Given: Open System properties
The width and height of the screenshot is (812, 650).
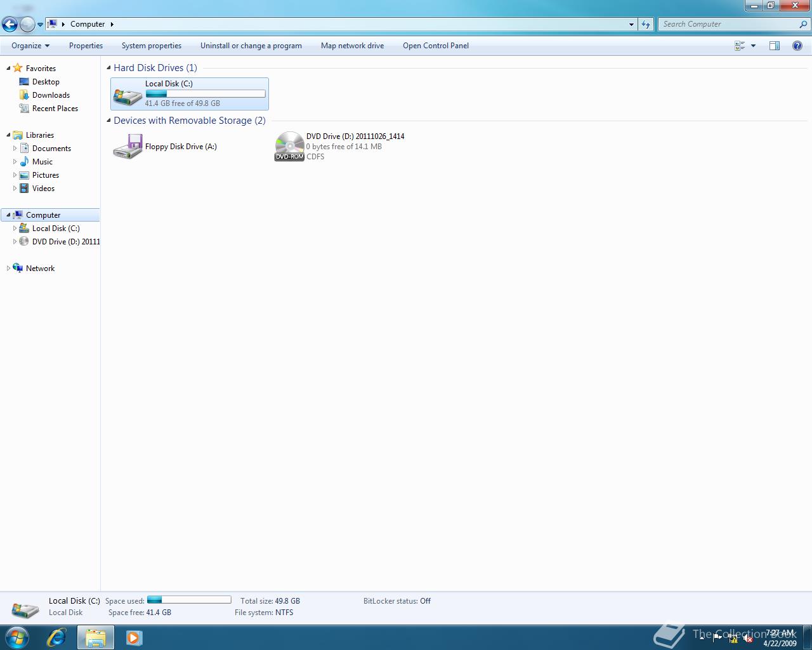Looking at the screenshot, I should 152,46.
